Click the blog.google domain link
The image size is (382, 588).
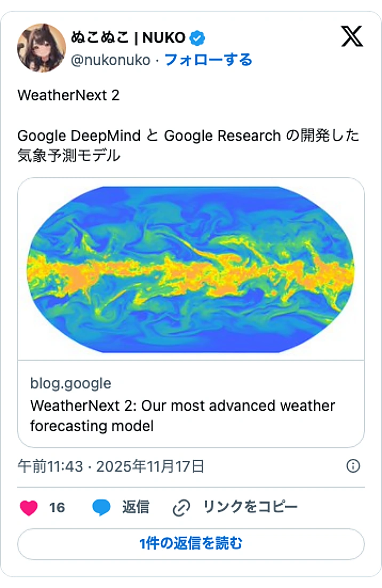pos(70,383)
